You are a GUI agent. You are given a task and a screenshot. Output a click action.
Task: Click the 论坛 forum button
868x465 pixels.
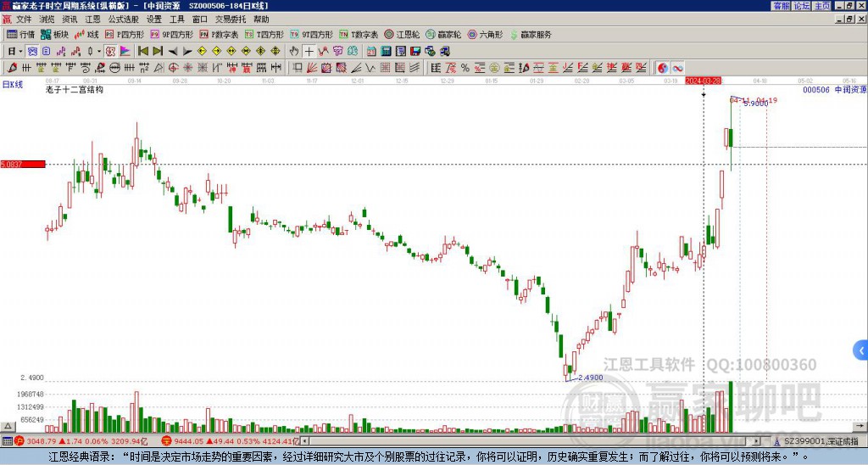(802, 5)
